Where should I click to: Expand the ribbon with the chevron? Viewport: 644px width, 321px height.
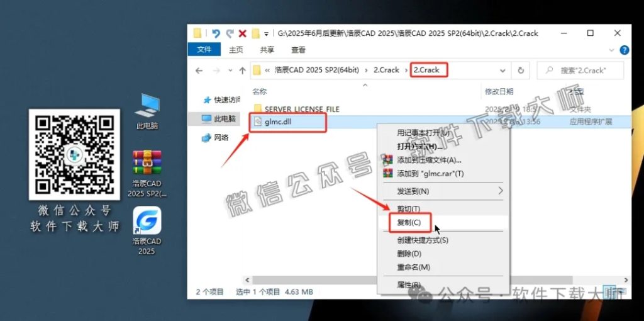coord(611,50)
